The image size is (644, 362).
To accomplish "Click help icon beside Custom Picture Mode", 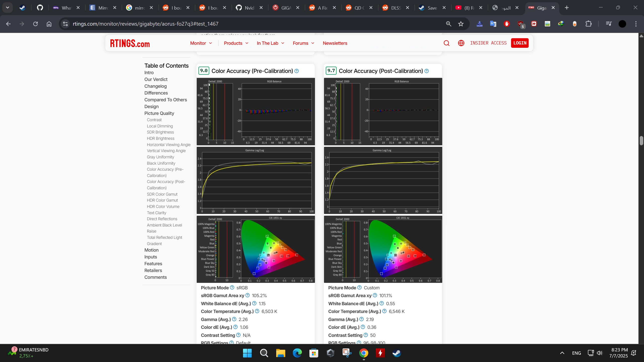I will click(359, 288).
